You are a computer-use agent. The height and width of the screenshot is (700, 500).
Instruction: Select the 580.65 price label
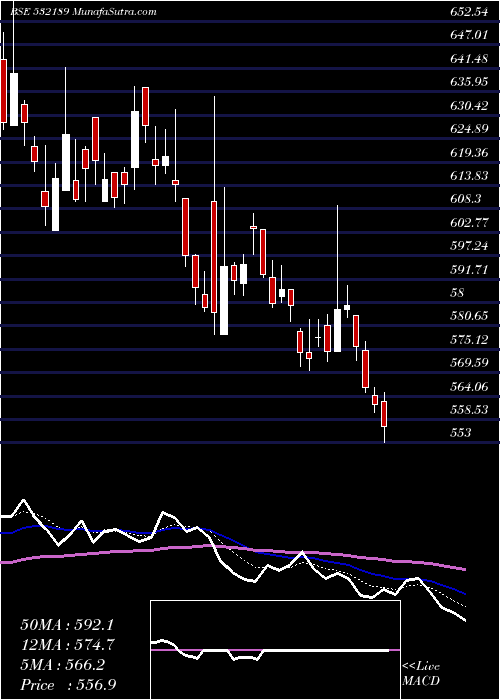469,317
